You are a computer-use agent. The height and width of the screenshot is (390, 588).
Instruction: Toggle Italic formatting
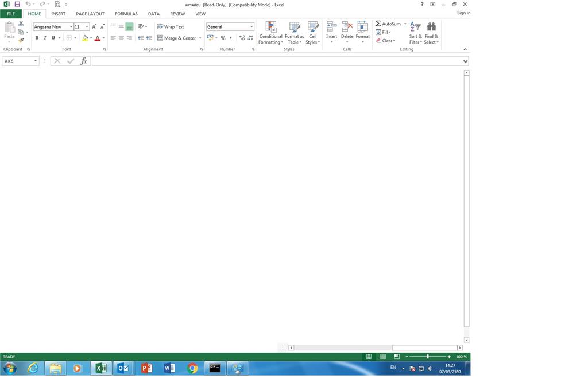[x=45, y=38]
